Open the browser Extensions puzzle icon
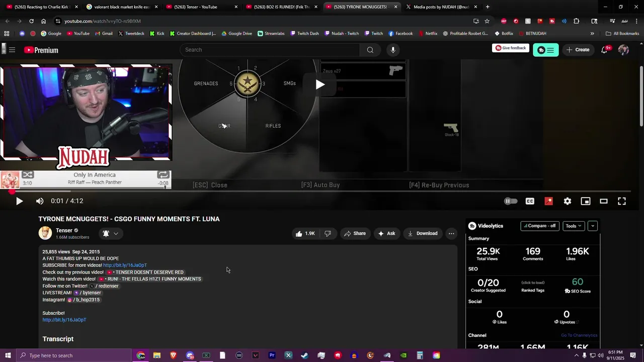Screen dimensions: 644x362 (x=577, y=21)
